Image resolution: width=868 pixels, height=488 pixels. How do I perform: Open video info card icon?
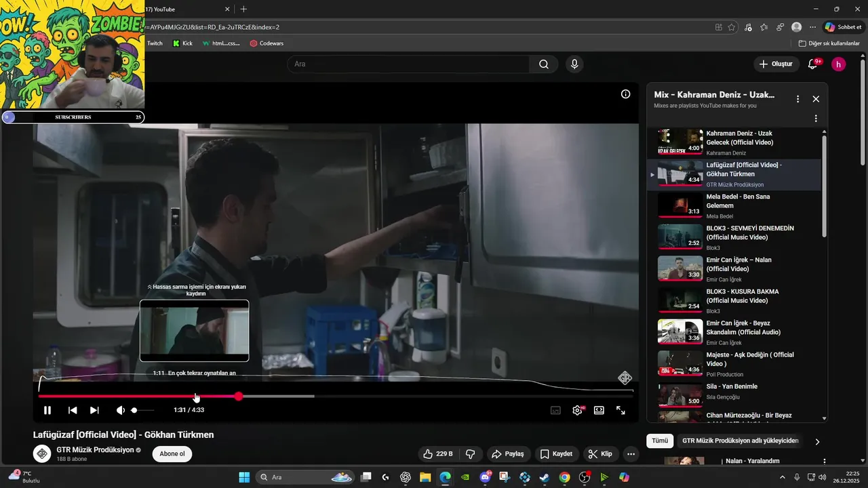click(625, 94)
